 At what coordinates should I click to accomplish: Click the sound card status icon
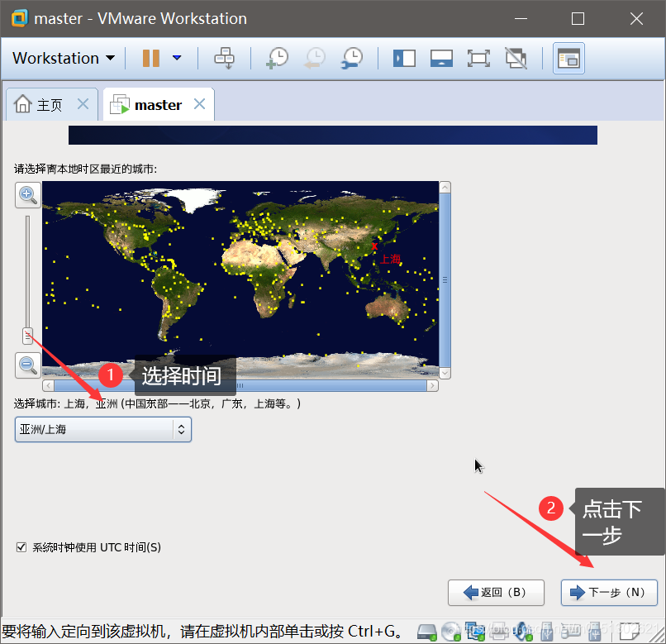tap(523, 632)
